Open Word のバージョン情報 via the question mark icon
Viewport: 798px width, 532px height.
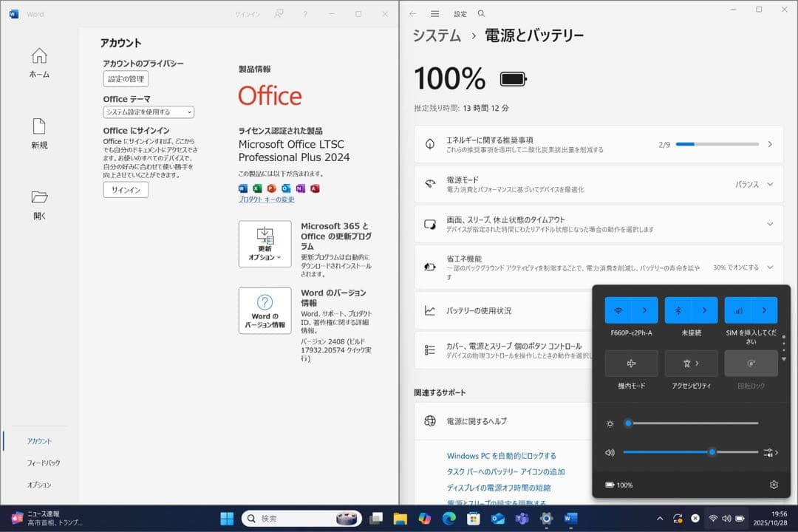(265, 310)
